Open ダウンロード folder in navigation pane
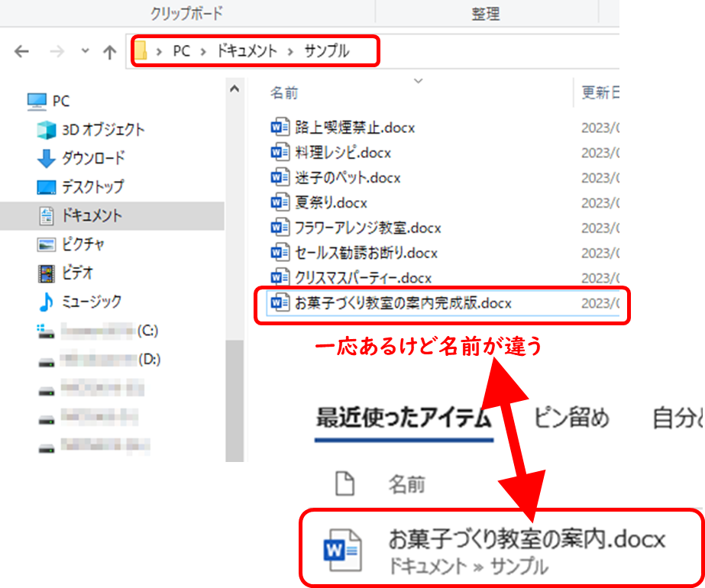The image size is (705, 588). 93,158
